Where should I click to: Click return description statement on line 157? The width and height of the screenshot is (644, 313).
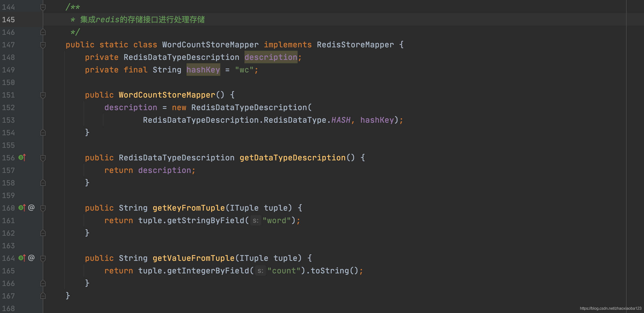click(150, 170)
